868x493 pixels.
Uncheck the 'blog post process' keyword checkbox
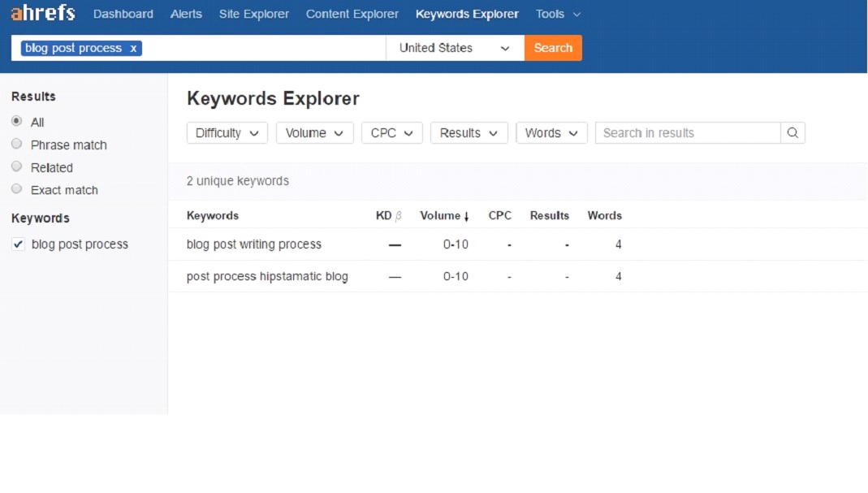19,244
